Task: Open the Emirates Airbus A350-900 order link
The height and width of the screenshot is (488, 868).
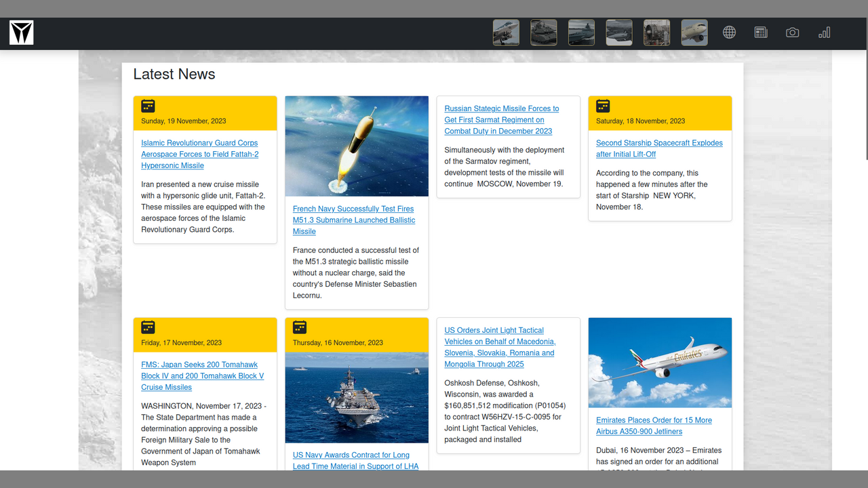Action: [x=654, y=426]
